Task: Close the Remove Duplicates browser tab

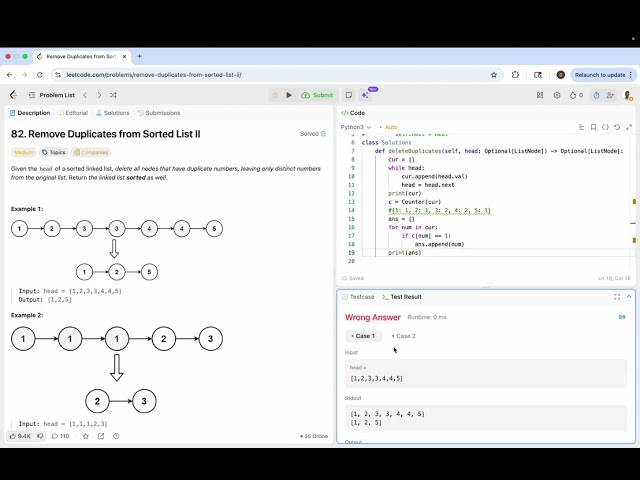Action: click(124, 56)
